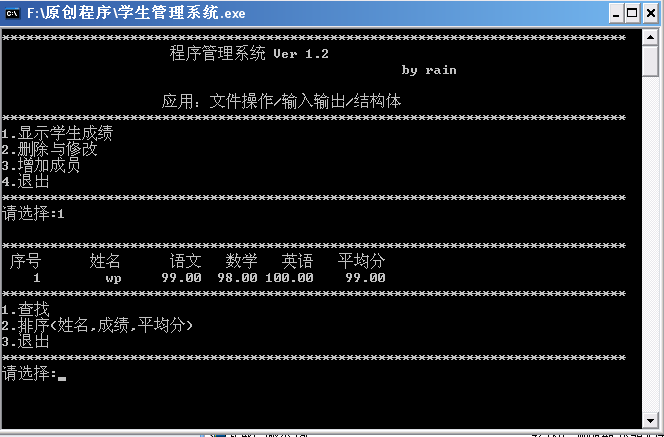Screen dimensions: 664x437
Task: Select the menu line 2.删除与修改
Action: click(49, 149)
